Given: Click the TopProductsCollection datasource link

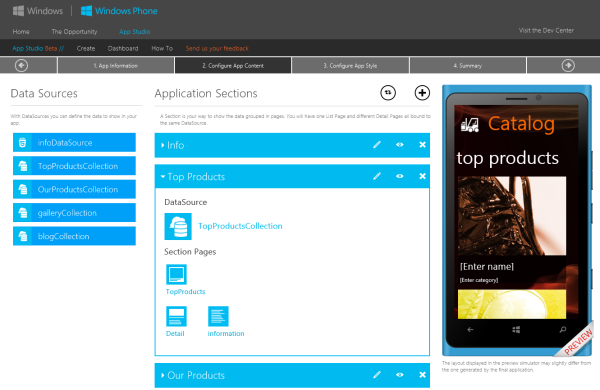Looking at the screenshot, I should pos(240,226).
